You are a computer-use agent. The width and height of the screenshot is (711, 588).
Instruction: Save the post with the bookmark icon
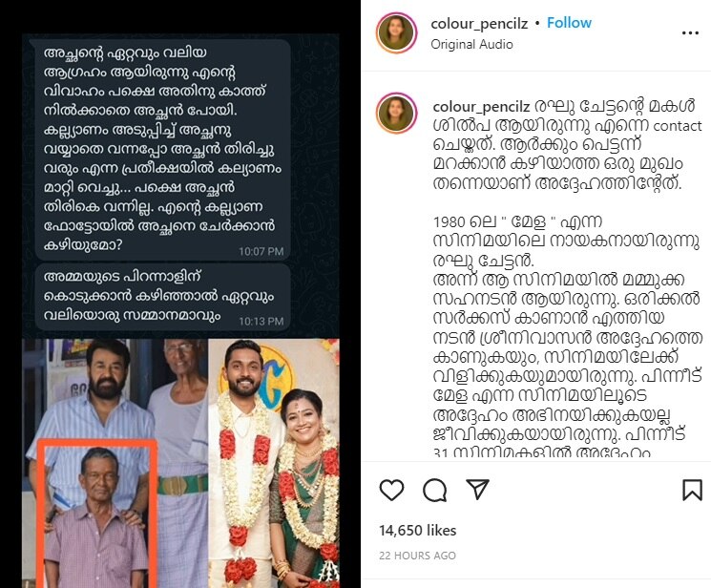(692, 490)
